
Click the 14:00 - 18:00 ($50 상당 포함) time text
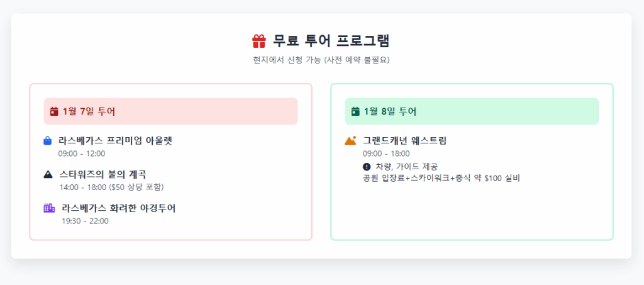point(112,187)
